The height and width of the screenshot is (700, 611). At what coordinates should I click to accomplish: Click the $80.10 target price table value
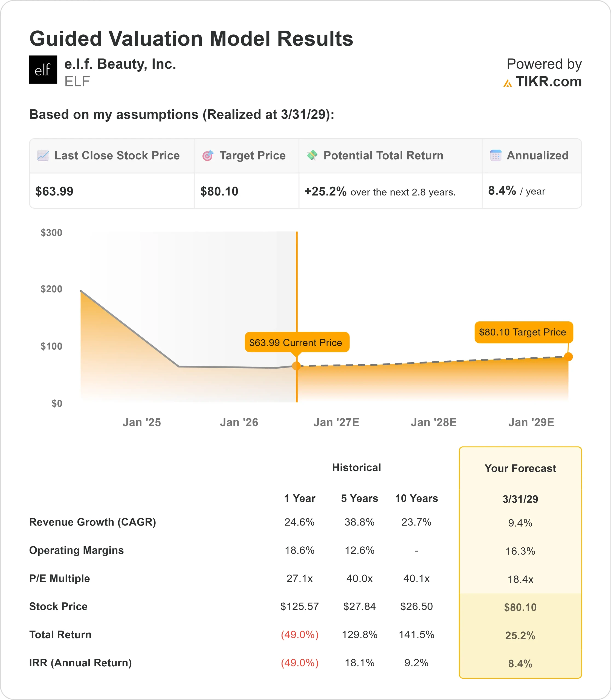point(219,191)
